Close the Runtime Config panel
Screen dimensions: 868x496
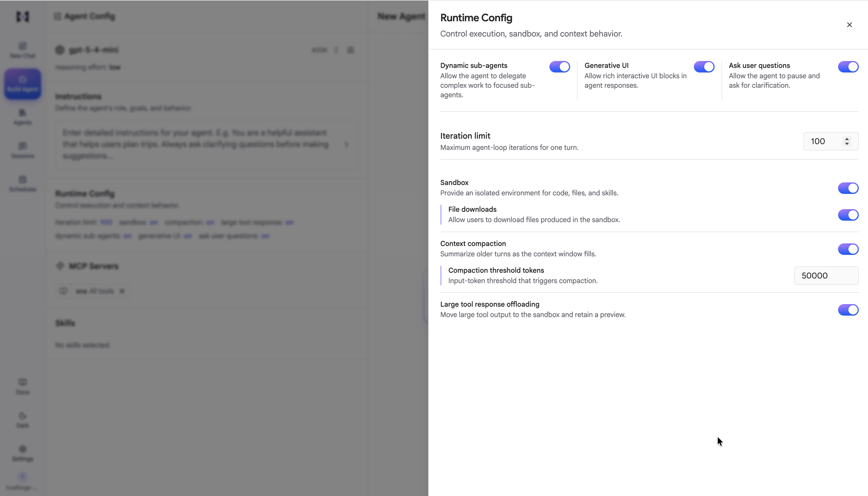pos(849,24)
